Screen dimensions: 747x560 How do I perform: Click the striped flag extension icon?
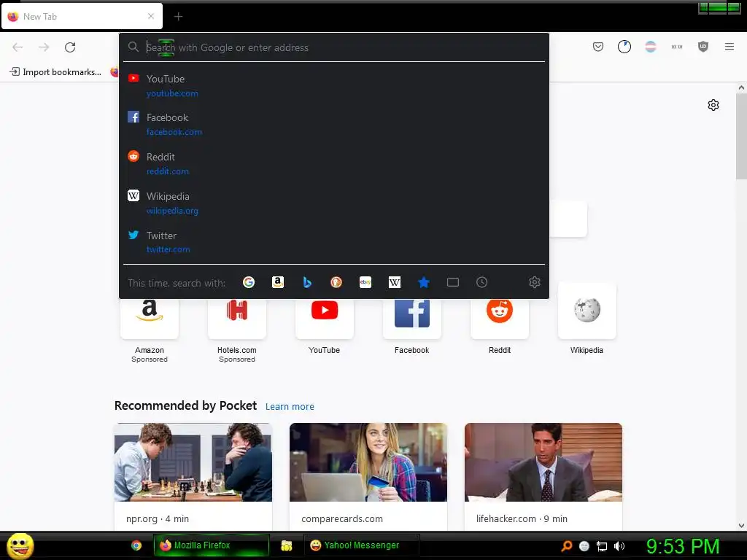pos(651,47)
